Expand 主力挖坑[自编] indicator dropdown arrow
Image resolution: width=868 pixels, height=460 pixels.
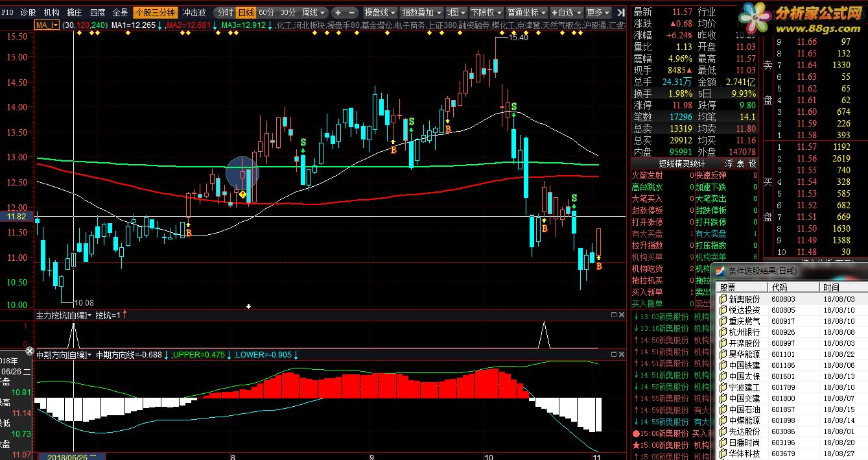click(x=89, y=315)
